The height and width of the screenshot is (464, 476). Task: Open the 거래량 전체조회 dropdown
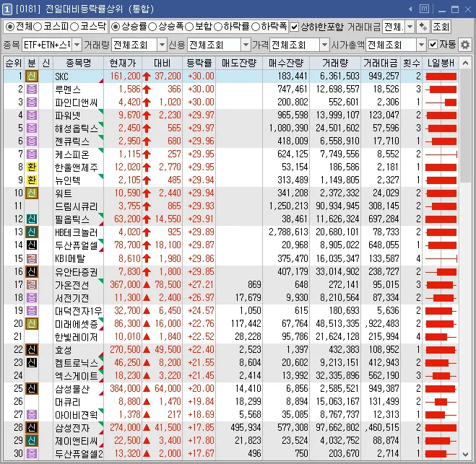pos(163,45)
